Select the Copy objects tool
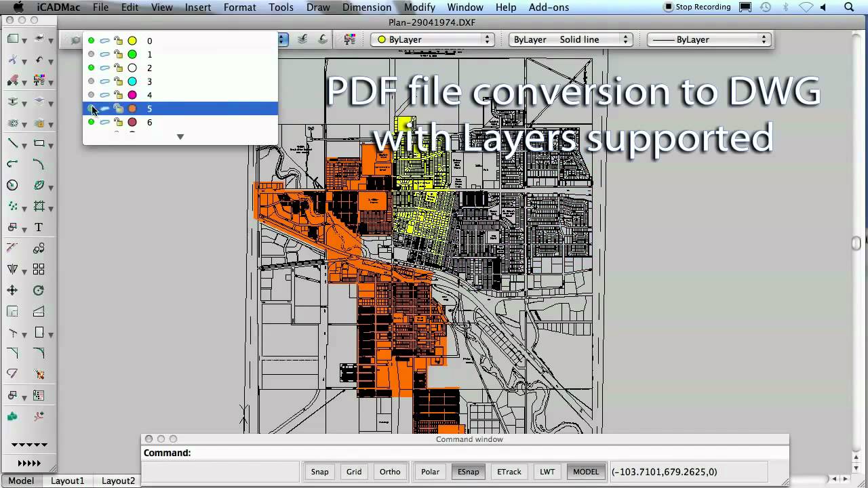The image size is (868, 488). pos(39,248)
